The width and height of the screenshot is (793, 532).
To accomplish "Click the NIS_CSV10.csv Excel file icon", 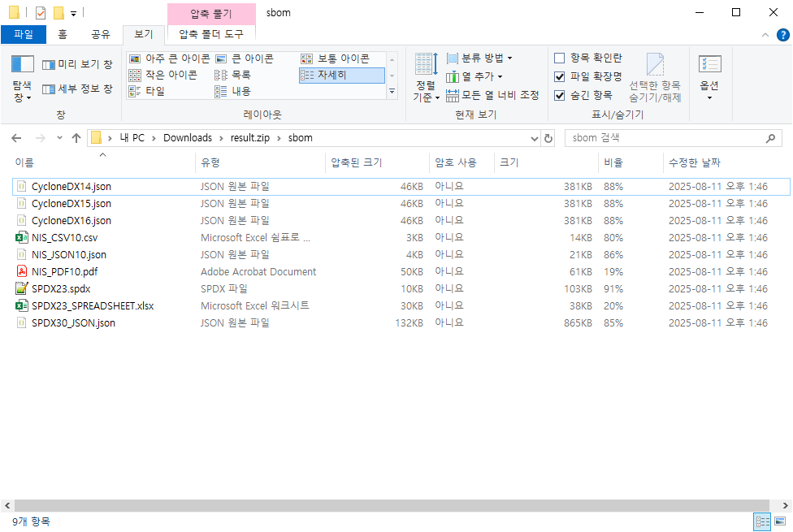I will pyautogui.click(x=22, y=238).
